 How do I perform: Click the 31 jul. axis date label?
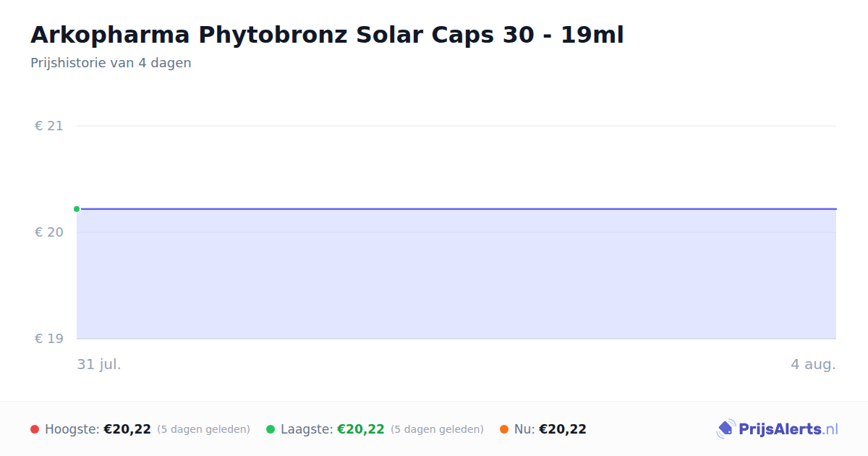click(99, 364)
